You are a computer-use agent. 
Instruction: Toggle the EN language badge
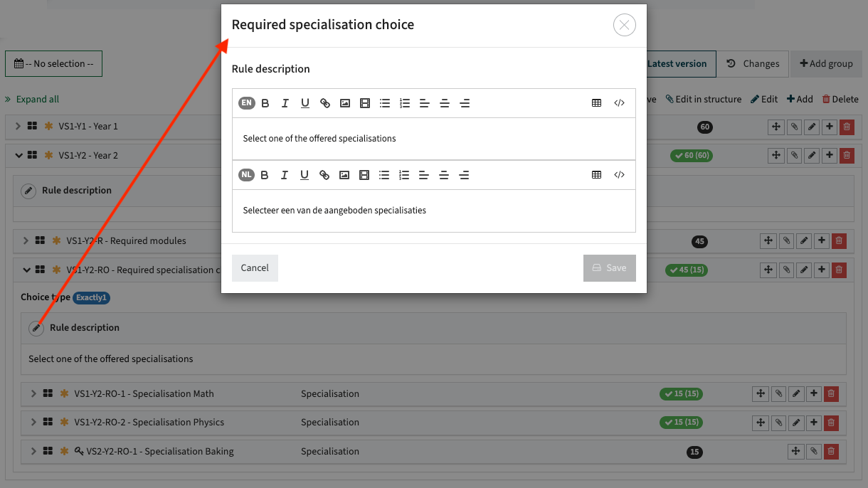click(246, 103)
